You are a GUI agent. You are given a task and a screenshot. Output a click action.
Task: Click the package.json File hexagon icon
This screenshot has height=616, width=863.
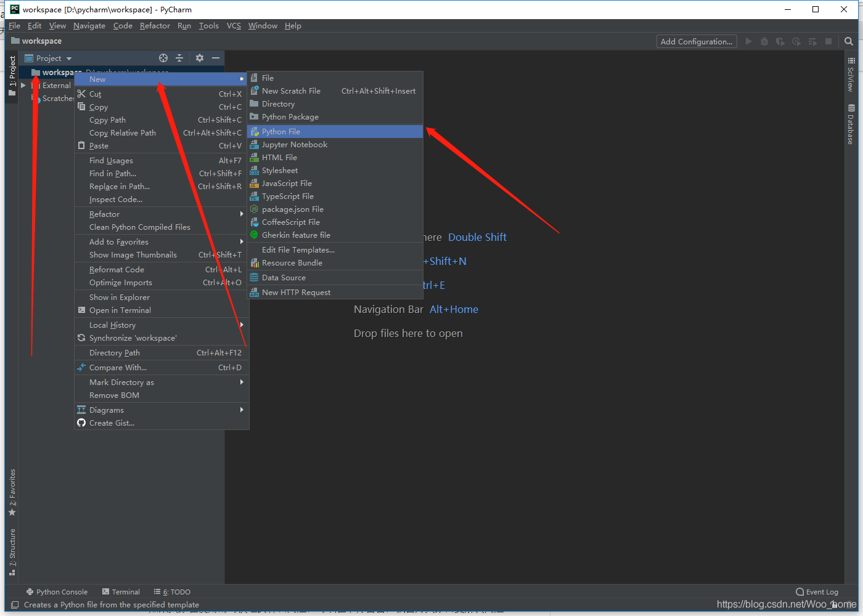pos(254,209)
